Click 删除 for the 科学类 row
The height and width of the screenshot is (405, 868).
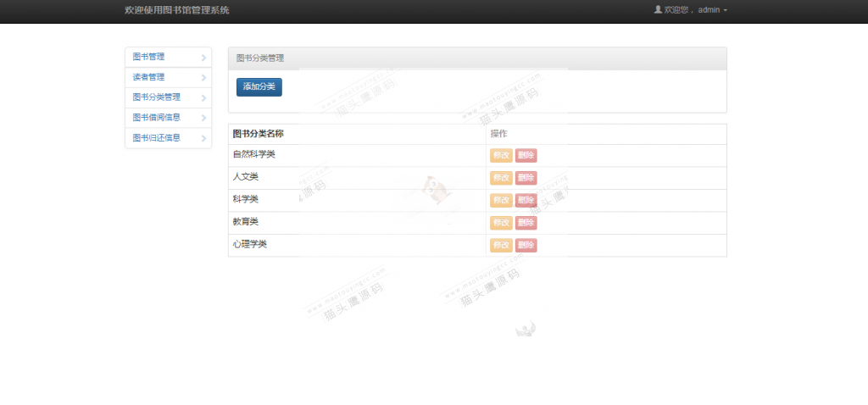coord(526,200)
